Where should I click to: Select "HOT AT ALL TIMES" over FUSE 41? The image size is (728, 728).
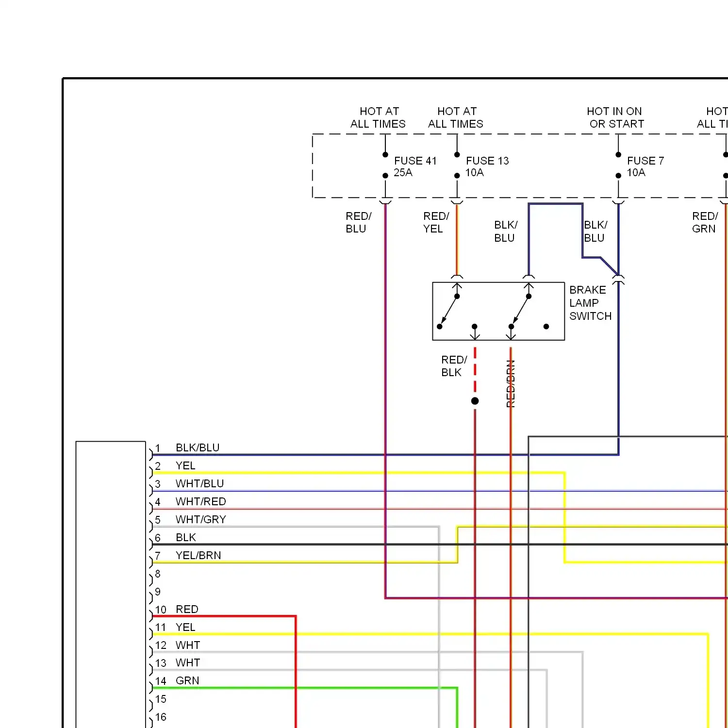click(378, 117)
